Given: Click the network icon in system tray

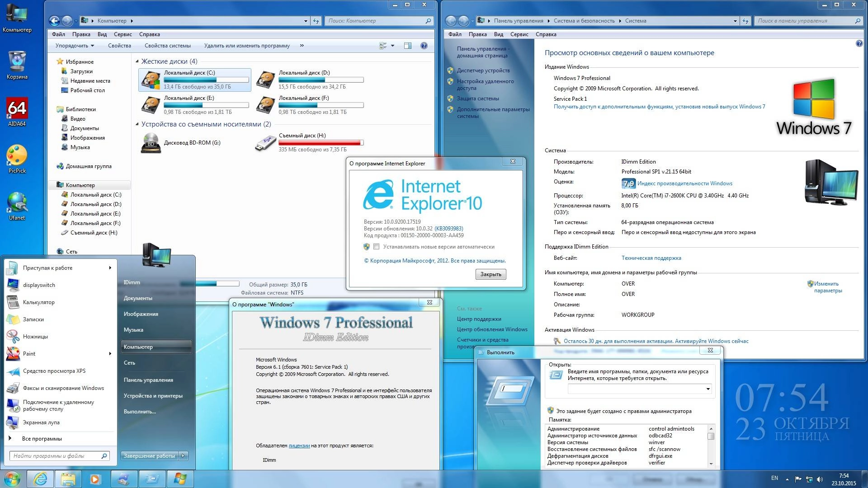Looking at the screenshot, I should [x=809, y=479].
